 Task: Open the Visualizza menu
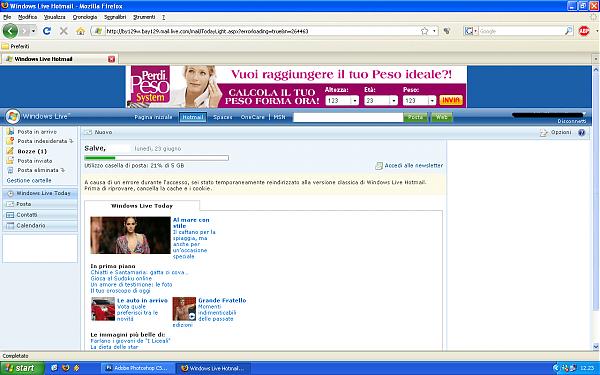point(54,17)
